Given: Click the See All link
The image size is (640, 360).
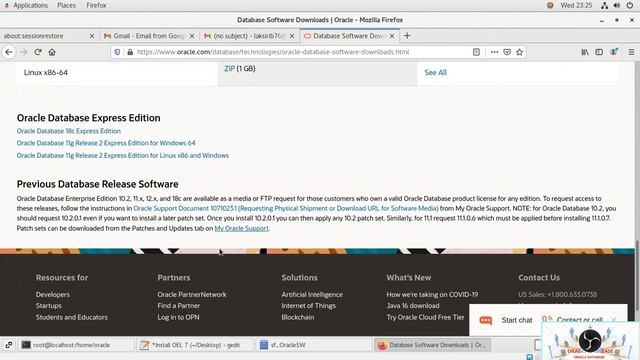Looking at the screenshot, I should coord(436,73).
